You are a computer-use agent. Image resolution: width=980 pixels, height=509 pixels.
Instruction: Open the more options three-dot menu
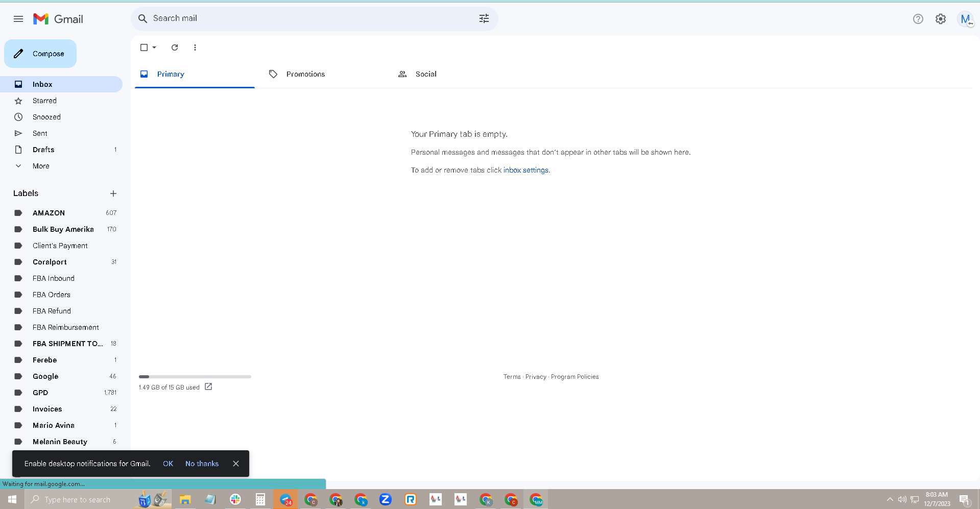tap(195, 47)
